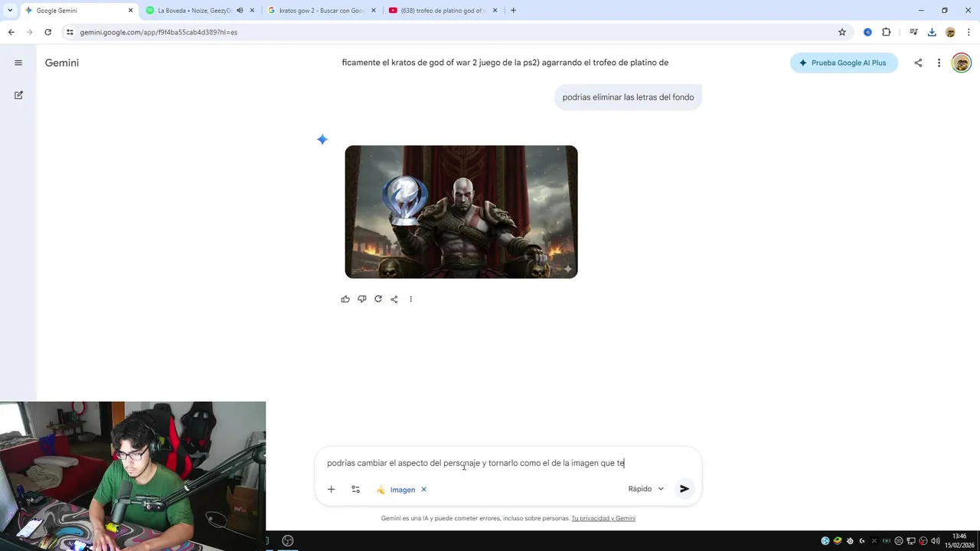The width and height of the screenshot is (980, 551).
Task: Share the response below the image
Action: coord(394,299)
